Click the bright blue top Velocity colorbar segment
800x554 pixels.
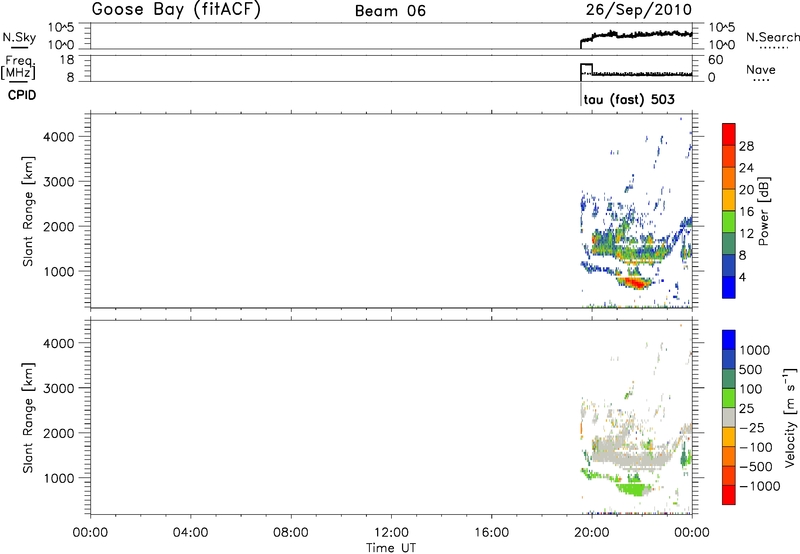tap(729, 340)
